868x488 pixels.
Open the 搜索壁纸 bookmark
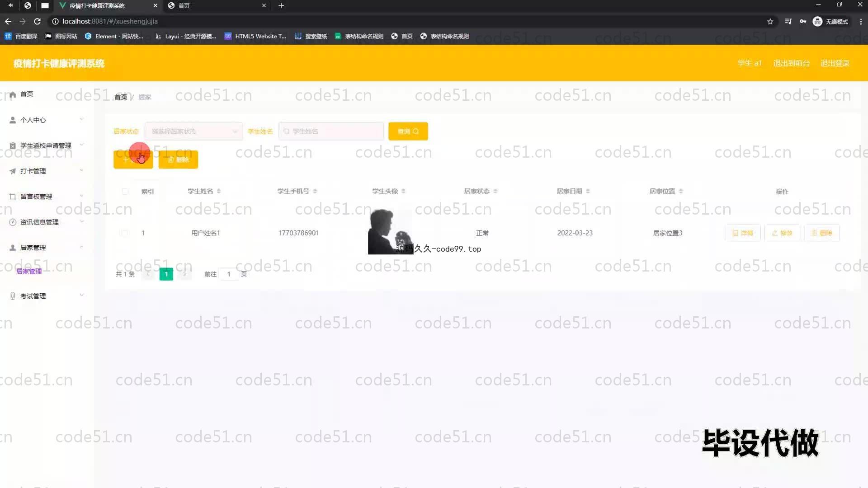pyautogui.click(x=311, y=36)
